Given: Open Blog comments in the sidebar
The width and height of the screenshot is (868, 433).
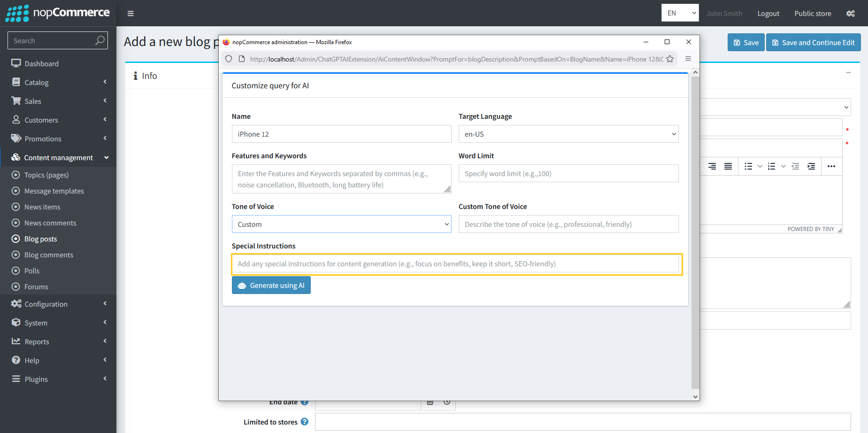Looking at the screenshot, I should pos(48,255).
